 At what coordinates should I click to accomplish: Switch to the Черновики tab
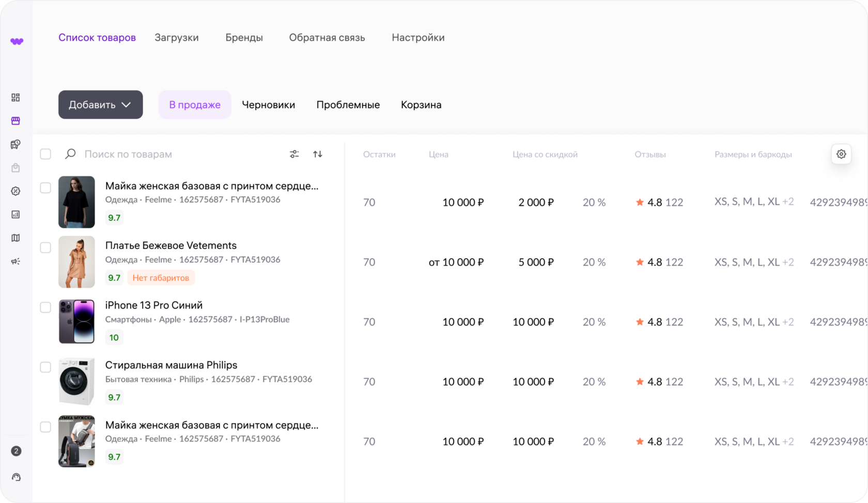[268, 105]
